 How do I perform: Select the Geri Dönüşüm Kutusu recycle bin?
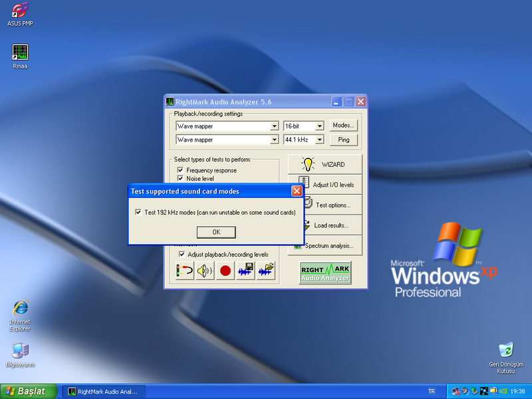click(506, 358)
